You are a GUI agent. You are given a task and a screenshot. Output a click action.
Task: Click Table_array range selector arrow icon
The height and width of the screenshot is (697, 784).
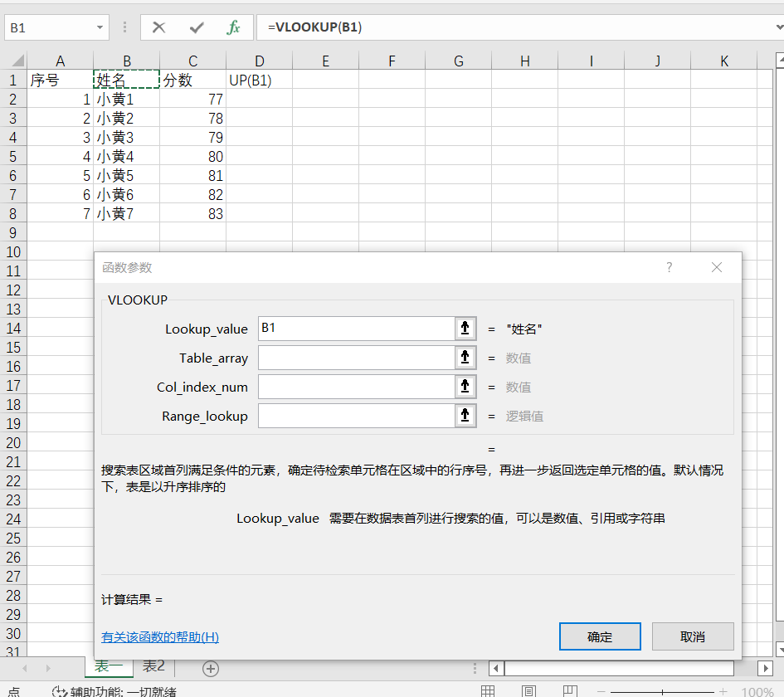click(x=465, y=358)
